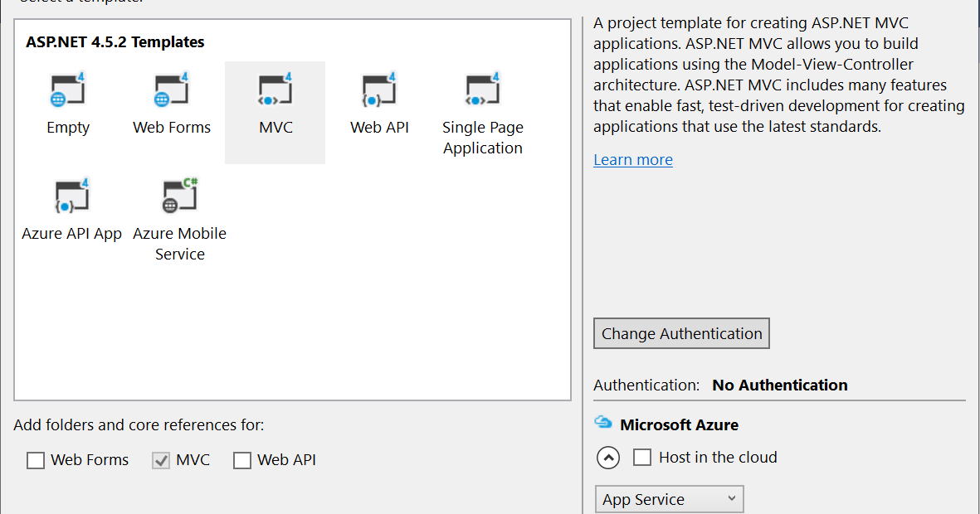This screenshot has height=514, width=980.
Task: Collapse the Microsoft Azure section chevron
Action: click(x=608, y=458)
